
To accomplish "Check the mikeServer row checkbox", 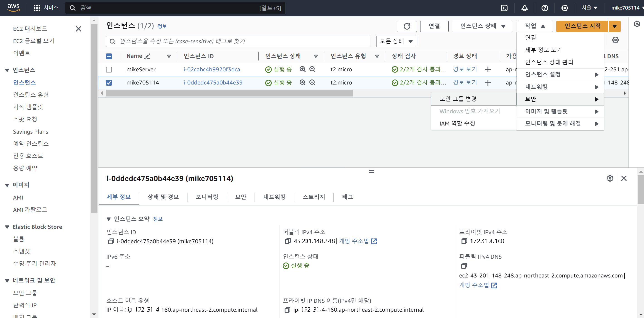I will point(109,70).
